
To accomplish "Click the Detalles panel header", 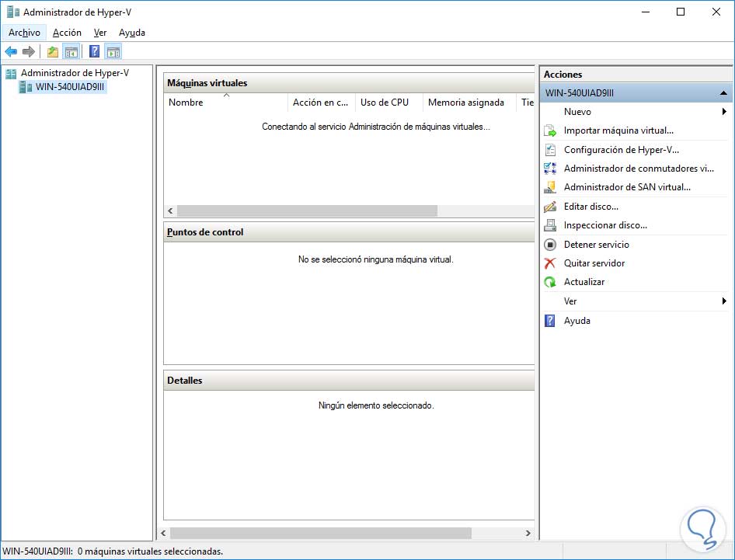I will [x=349, y=381].
